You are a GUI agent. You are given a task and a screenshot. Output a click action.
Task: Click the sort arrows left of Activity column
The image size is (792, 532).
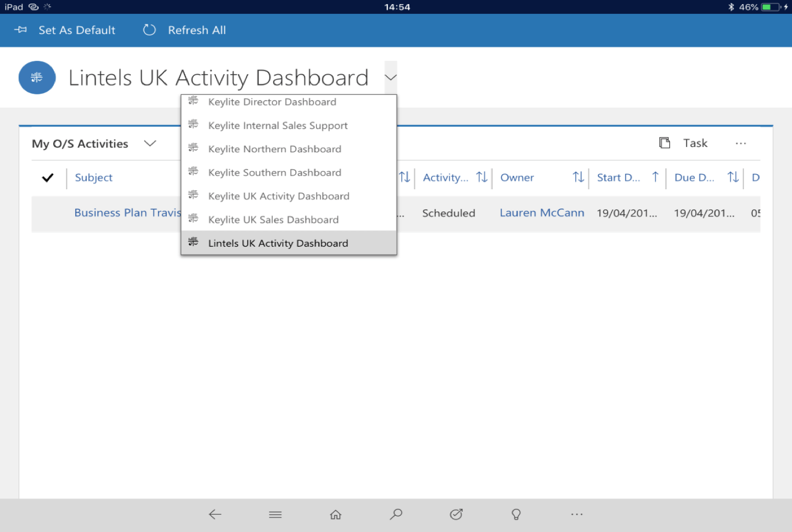pos(405,177)
